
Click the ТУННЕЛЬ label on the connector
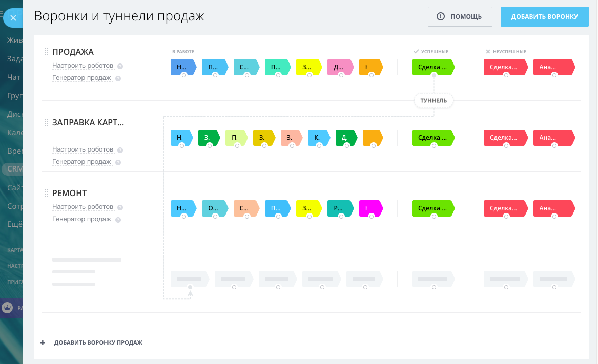434,101
